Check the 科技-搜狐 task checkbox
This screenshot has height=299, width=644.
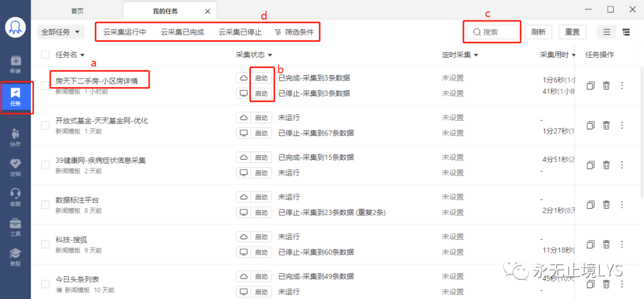click(x=45, y=244)
